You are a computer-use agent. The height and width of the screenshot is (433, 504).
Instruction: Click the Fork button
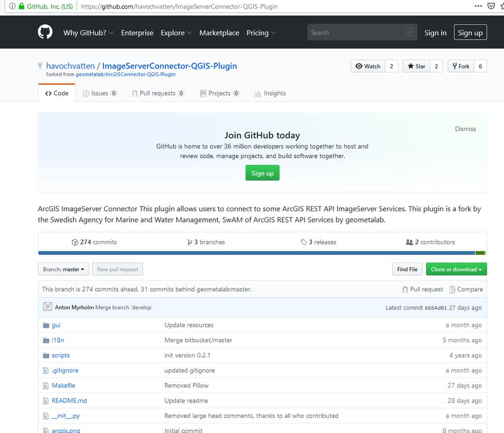[x=461, y=66]
